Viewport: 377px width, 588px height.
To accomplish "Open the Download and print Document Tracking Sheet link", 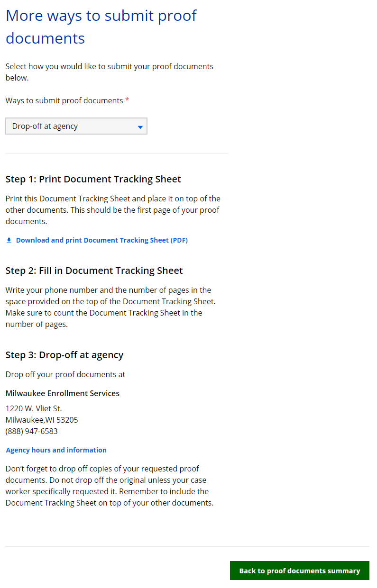I will click(x=101, y=240).
